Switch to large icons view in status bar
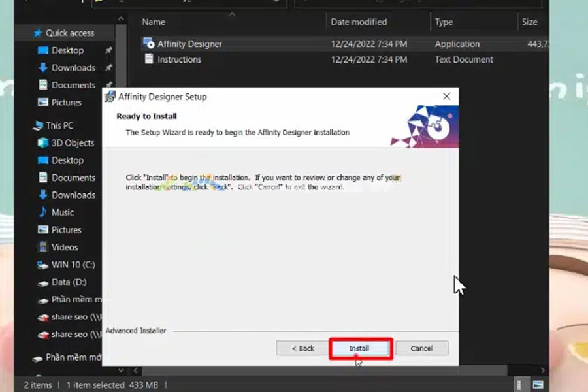The width and height of the screenshot is (588, 392). pos(538,385)
